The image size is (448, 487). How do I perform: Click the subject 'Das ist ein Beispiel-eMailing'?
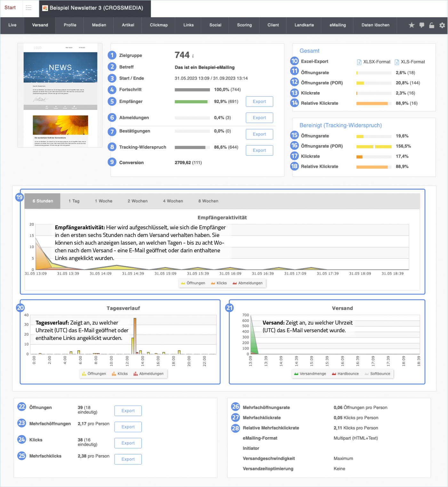[x=205, y=67]
